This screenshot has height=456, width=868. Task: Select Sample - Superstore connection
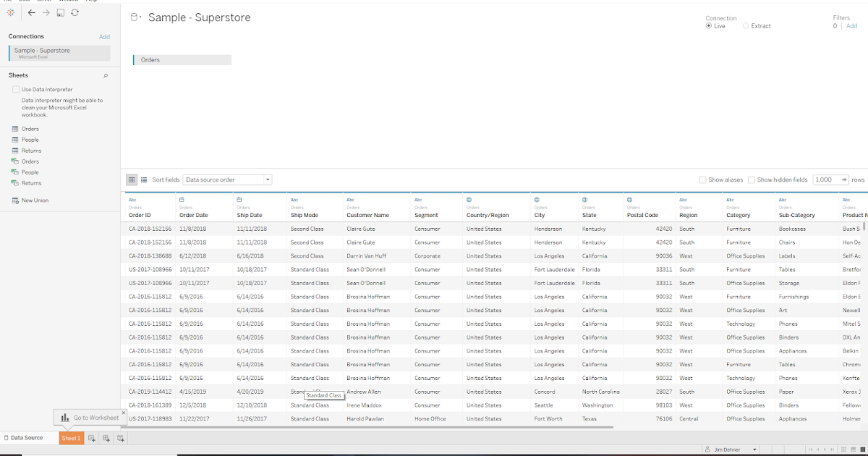[59, 53]
